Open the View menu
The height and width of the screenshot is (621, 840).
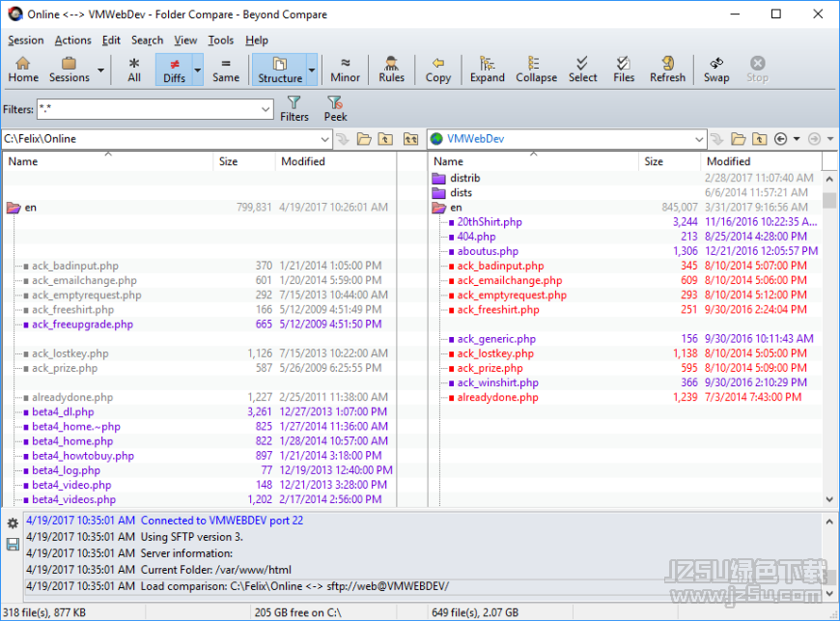(x=185, y=41)
